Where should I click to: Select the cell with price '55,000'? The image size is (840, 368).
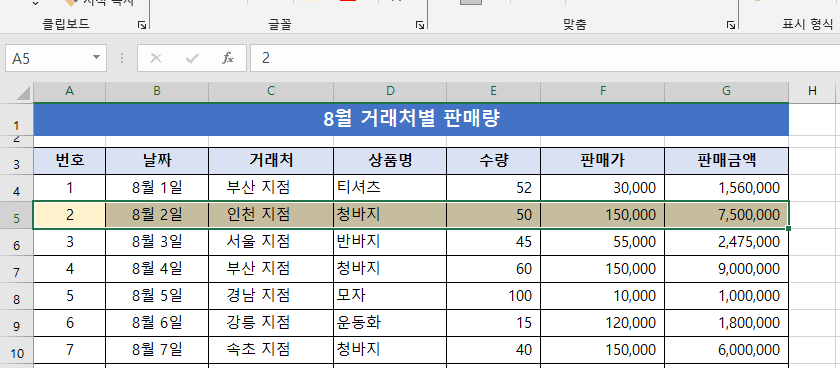coord(603,242)
